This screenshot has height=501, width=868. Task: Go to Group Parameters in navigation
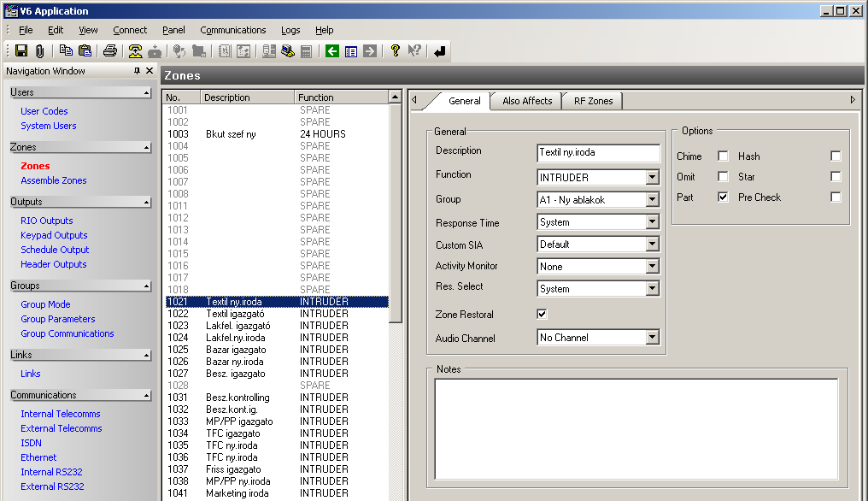(x=58, y=319)
